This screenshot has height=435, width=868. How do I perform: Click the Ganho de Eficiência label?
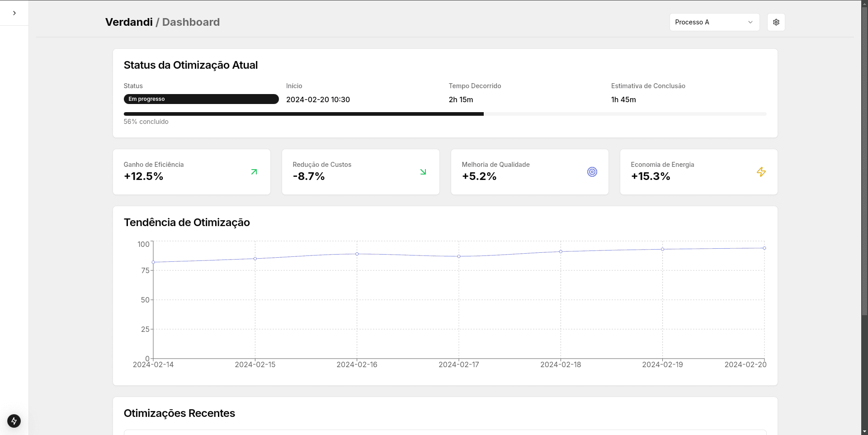click(154, 165)
